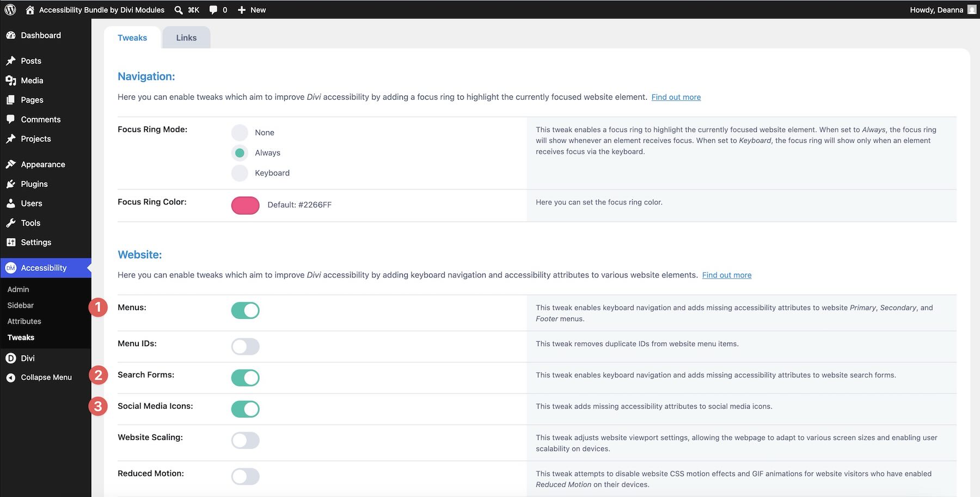Select the None focus ring mode
980x497 pixels.
coord(240,132)
